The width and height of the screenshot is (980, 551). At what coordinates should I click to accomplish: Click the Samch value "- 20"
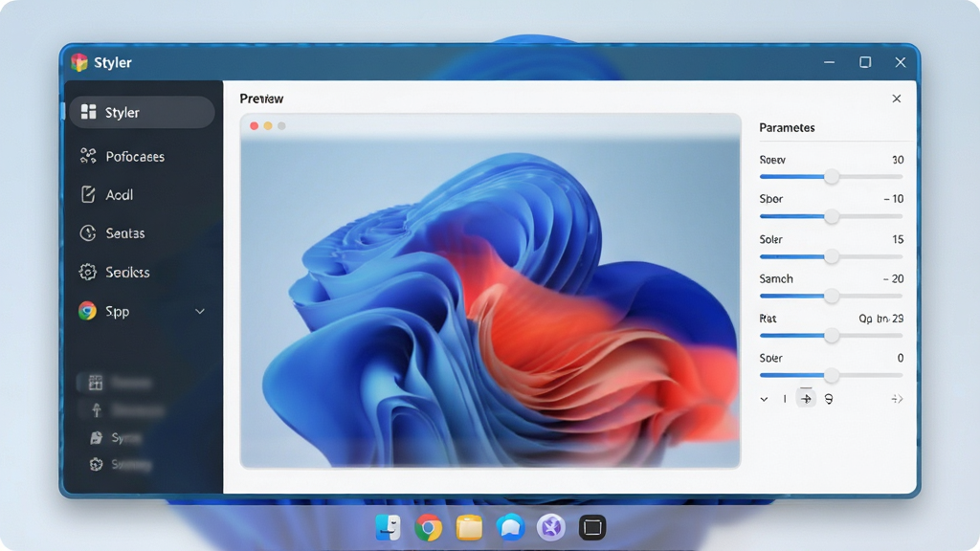[894, 278]
